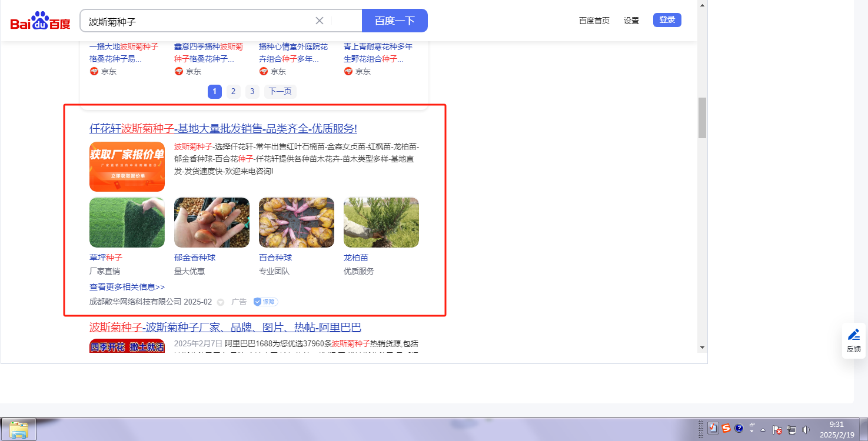This screenshot has height=441, width=868.
Task: Open the volume speaker tray icon
Action: [806, 430]
